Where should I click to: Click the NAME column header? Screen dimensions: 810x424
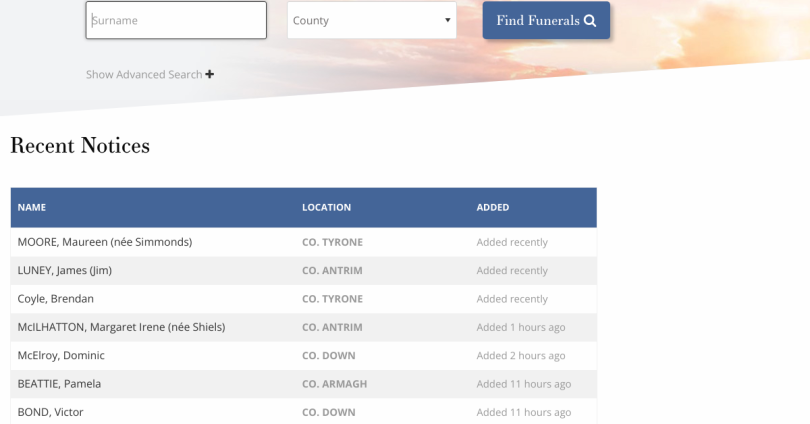point(32,208)
